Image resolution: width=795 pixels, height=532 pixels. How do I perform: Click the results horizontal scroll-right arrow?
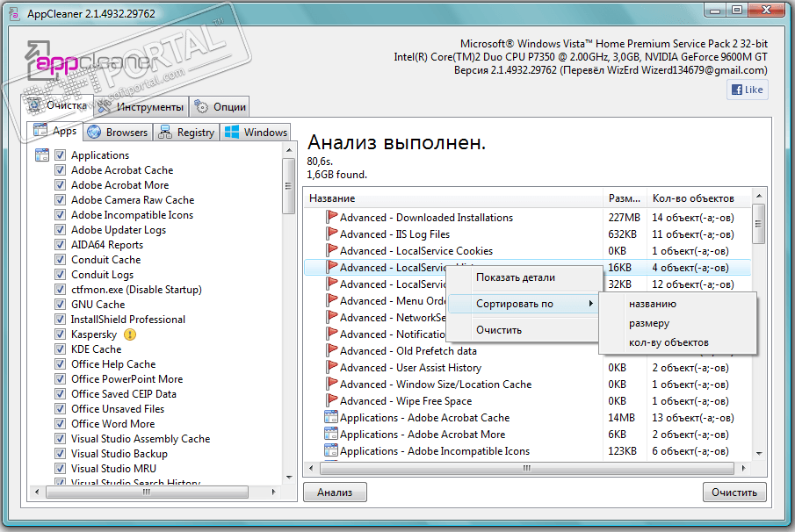coord(743,468)
